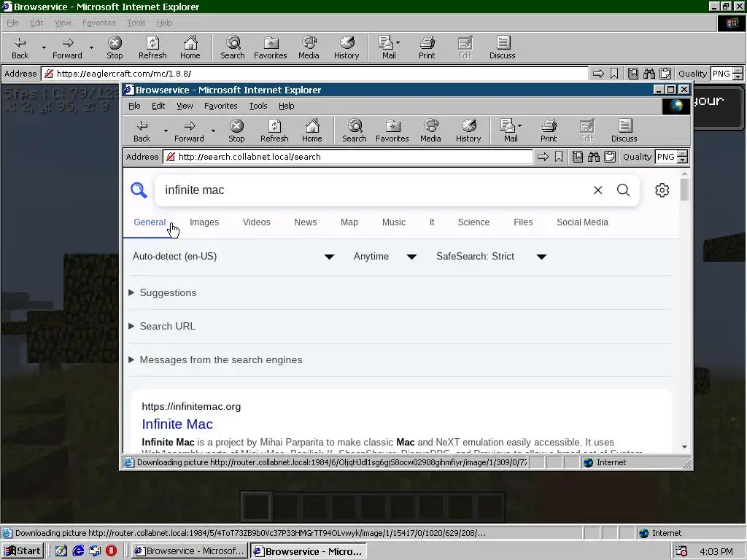Expand the Suggestions section
Viewport: 747px width, 560px height.
pos(163,292)
